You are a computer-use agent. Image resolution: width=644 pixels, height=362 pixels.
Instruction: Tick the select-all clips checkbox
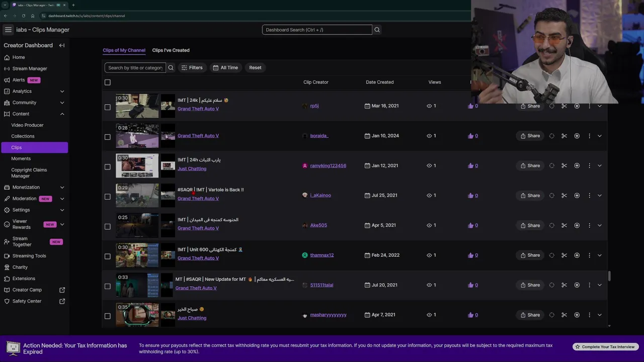tap(107, 82)
